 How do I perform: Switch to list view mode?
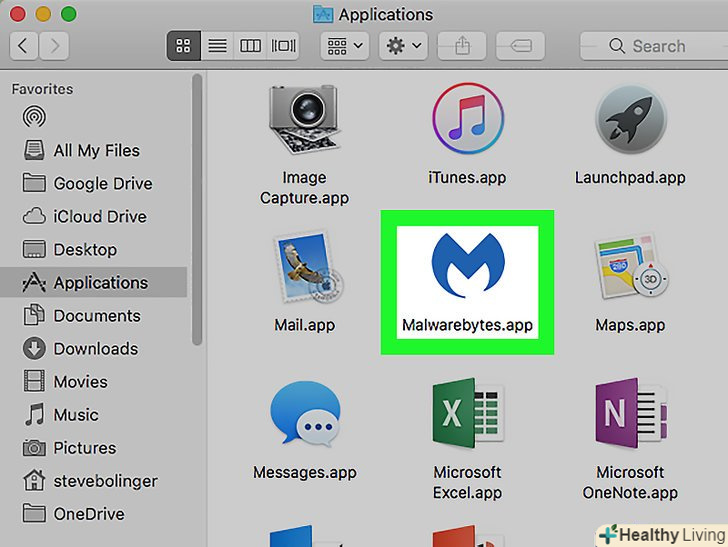(217, 46)
